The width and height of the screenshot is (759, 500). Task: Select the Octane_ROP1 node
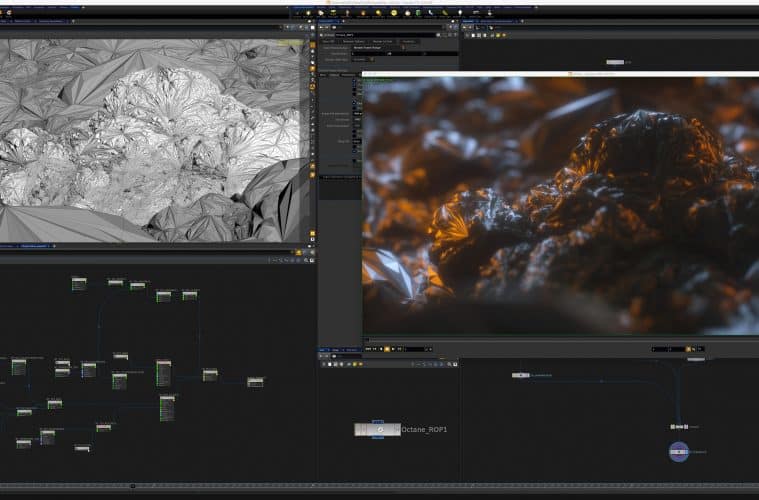[x=378, y=429]
